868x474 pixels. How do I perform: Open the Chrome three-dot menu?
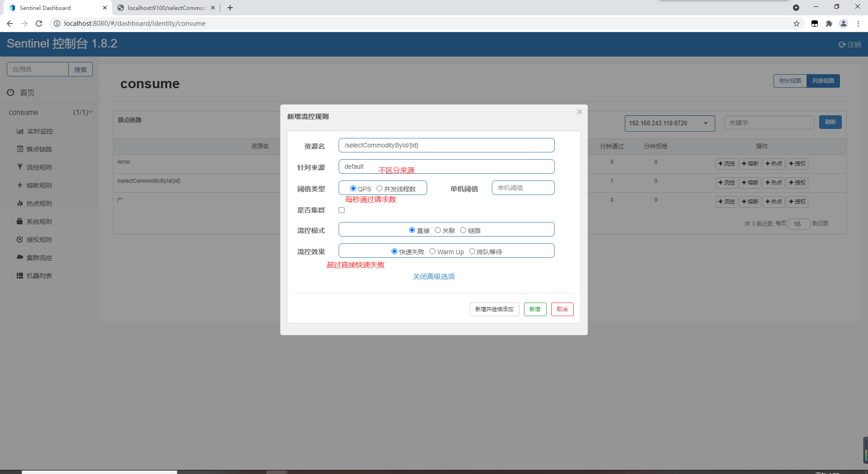point(858,24)
